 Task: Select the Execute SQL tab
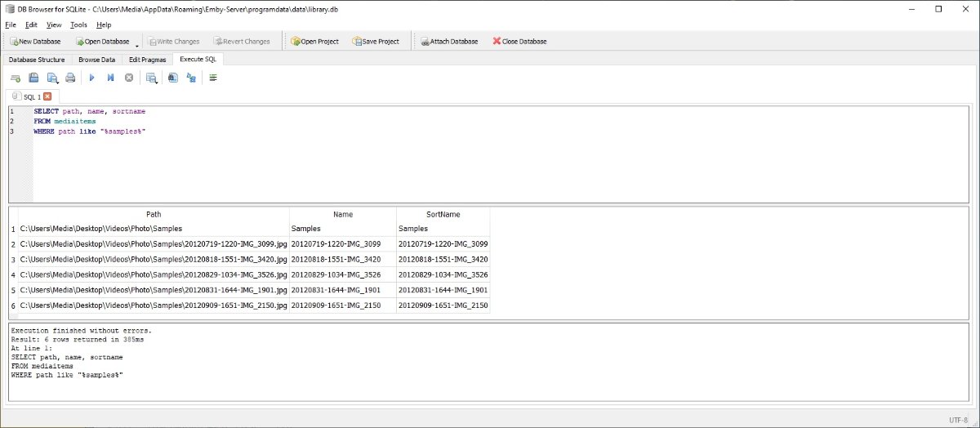[198, 59]
